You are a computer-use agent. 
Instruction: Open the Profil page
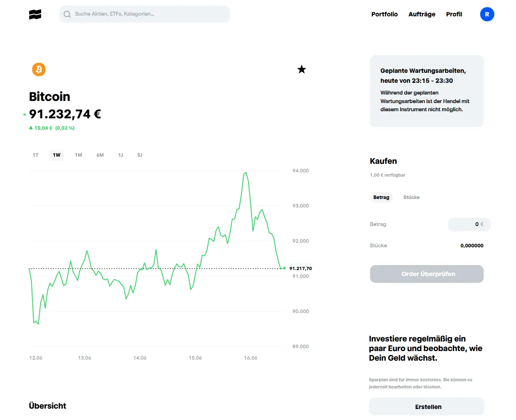click(x=454, y=14)
